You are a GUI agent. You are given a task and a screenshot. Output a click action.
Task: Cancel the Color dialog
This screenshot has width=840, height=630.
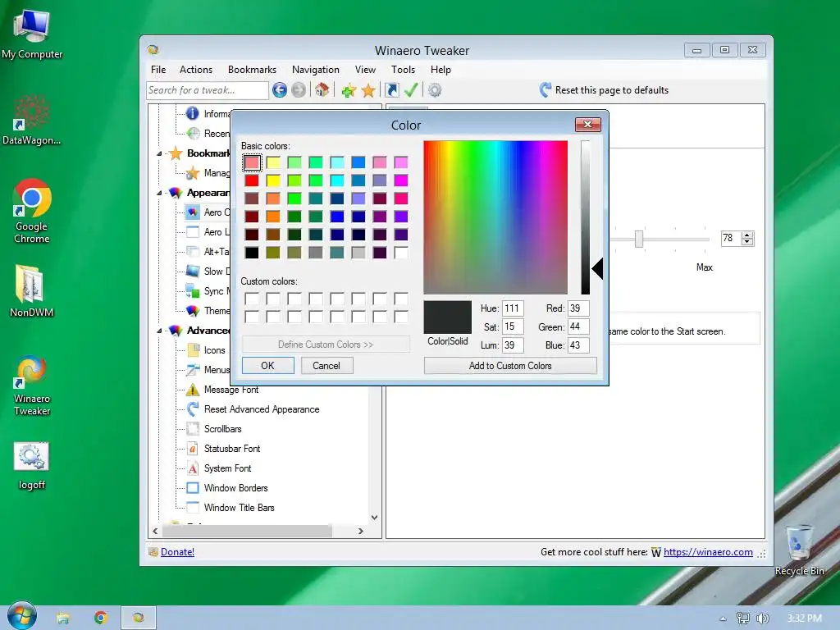coord(326,365)
